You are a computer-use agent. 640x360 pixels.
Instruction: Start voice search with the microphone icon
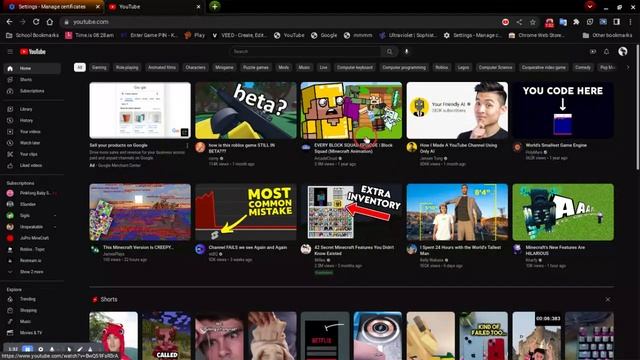pos(407,52)
